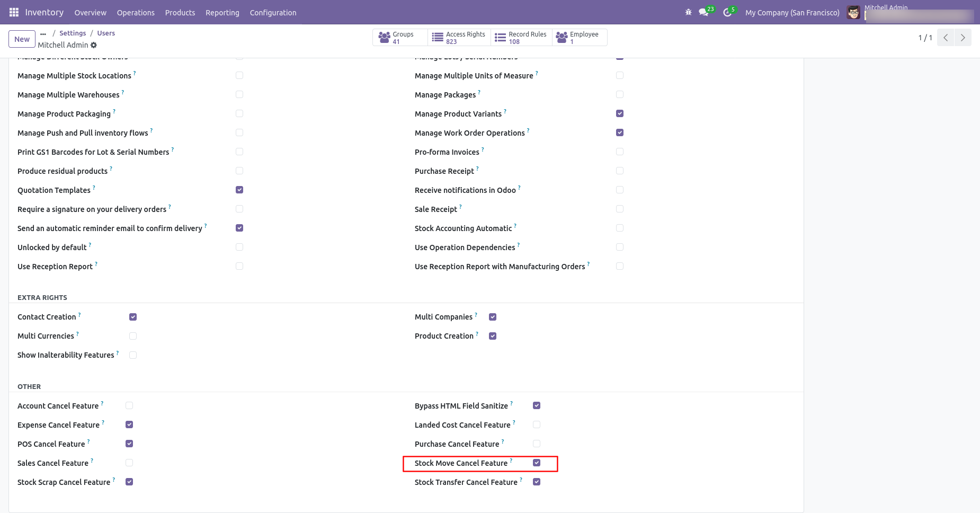Screen dimensions: 980x513
Task: Open the Products menu
Action: pyautogui.click(x=180, y=12)
